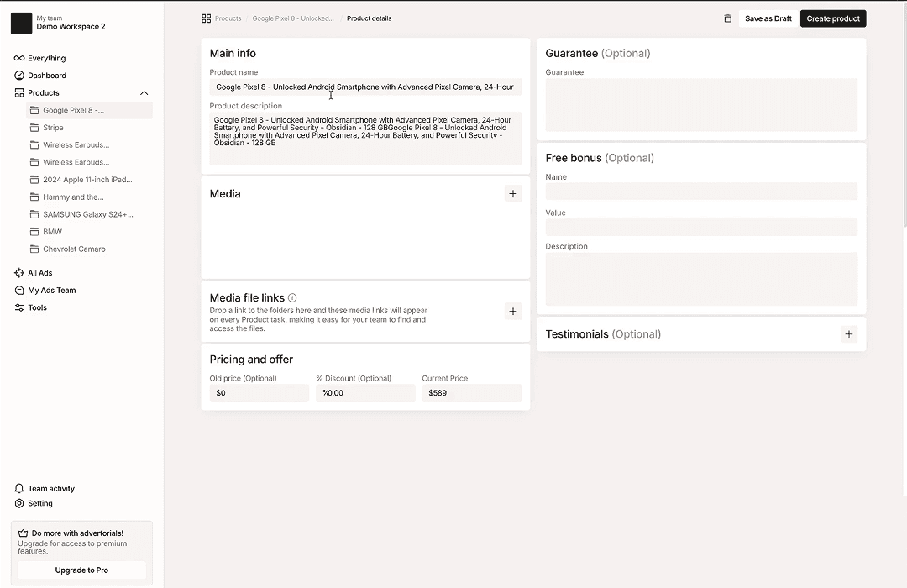Click the Create product button
The height and width of the screenshot is (588, 907).
[x=832, y=18]
